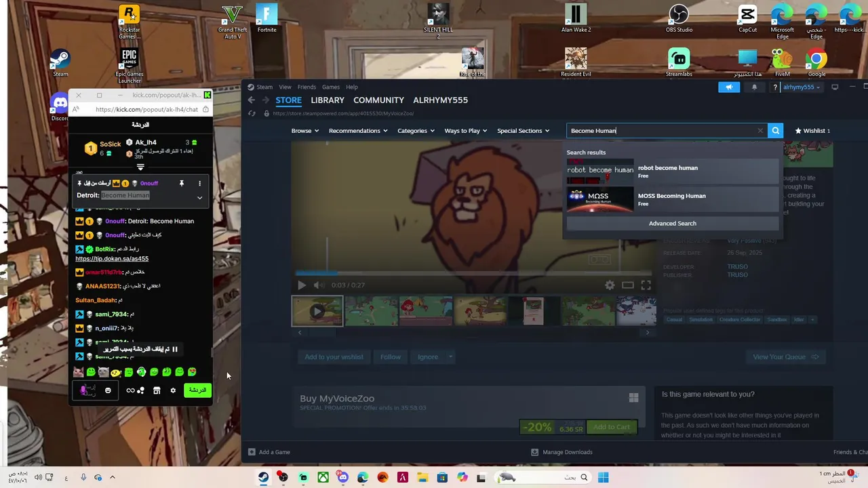
Task: Switch to the COMMUNITY tab
Action: coord(378,100)
